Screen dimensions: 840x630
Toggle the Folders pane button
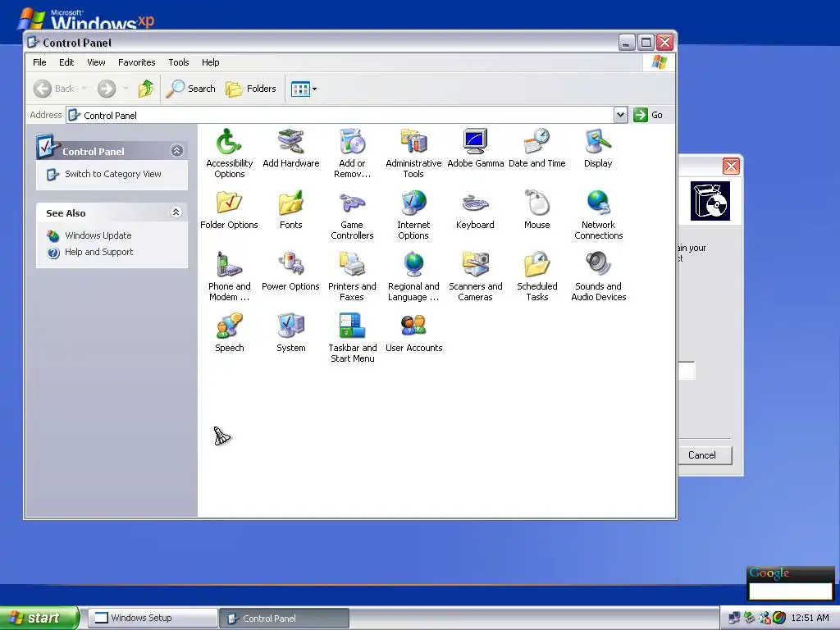tap(251, 89)
